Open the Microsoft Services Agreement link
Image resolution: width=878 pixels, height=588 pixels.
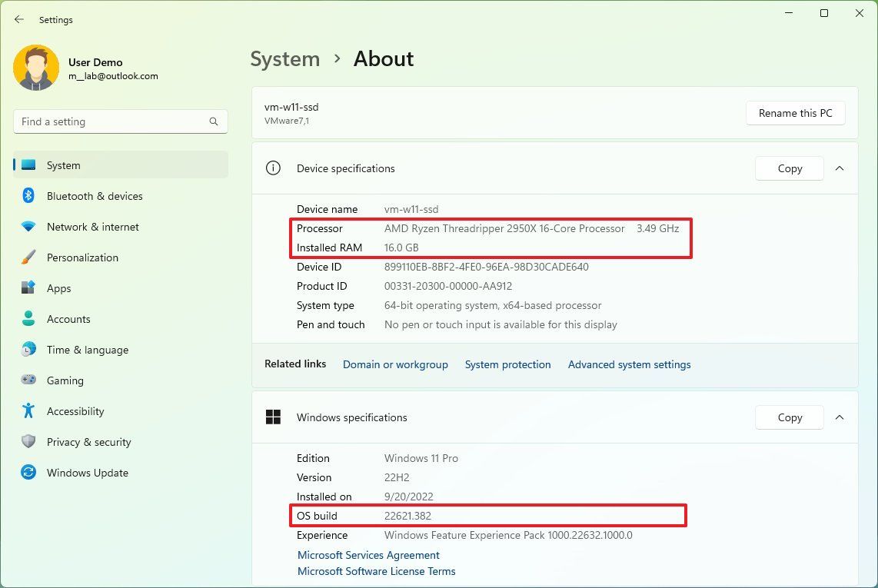368,555
